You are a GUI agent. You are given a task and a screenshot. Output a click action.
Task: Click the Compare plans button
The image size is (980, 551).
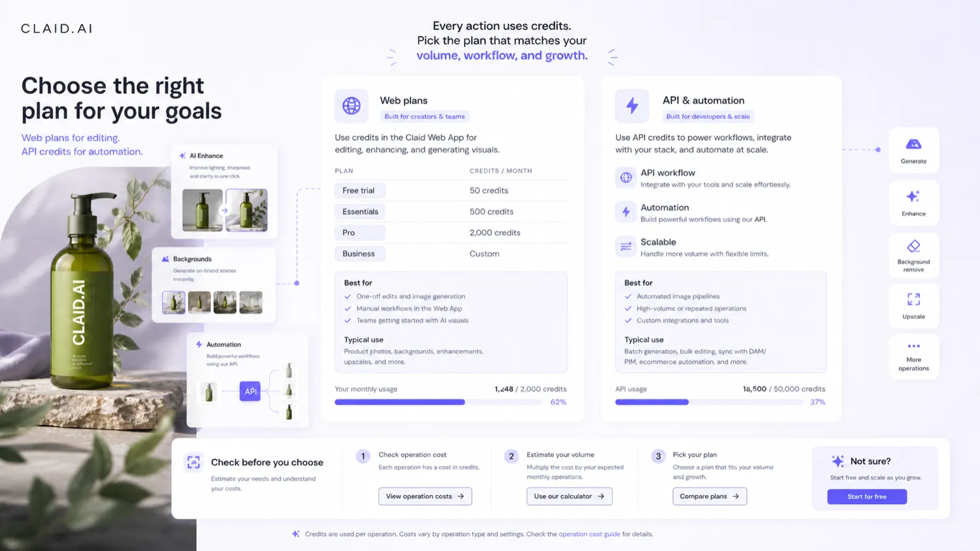(x=710, y=496)
